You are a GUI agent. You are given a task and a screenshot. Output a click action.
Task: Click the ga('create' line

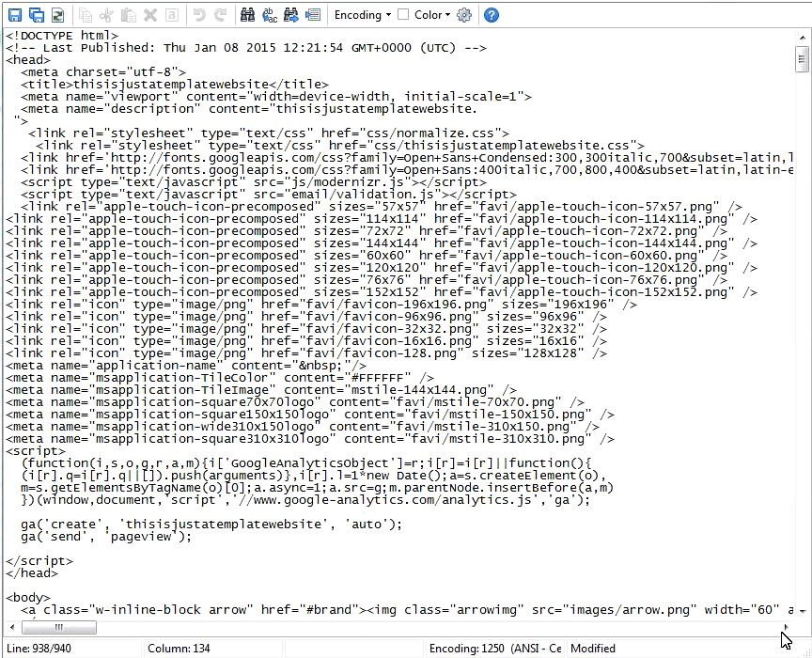pyautogui.click(x=211, y=525)
